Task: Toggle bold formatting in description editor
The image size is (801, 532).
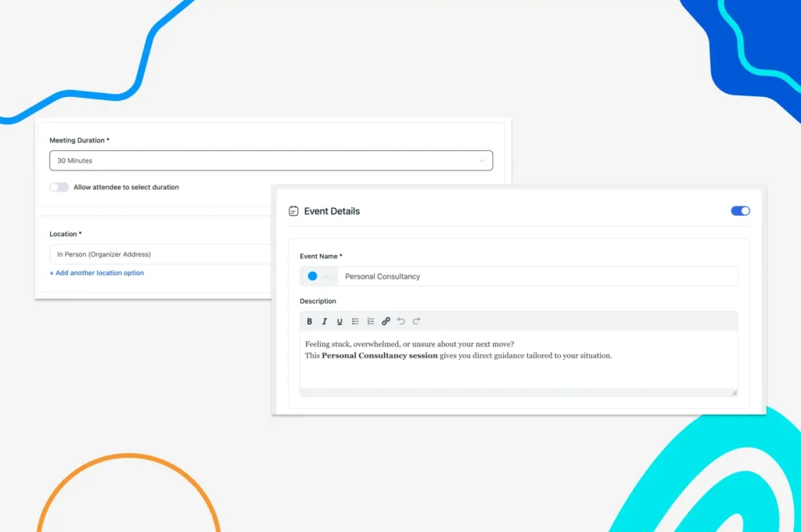Action: point(310,322)
